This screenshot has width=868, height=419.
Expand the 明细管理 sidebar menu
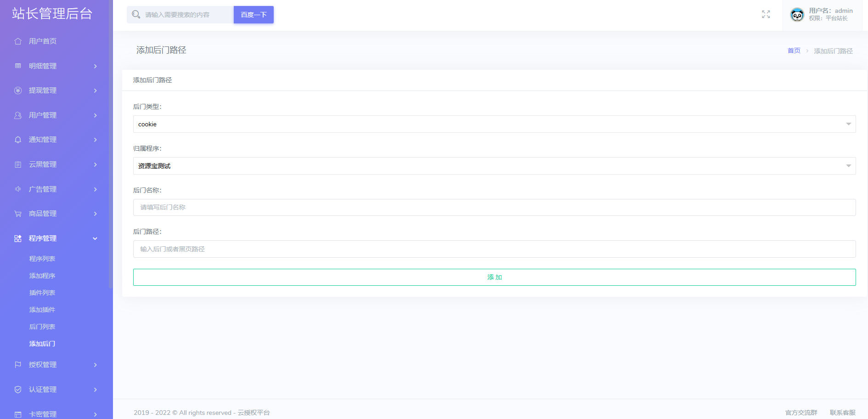coord(56,66)
